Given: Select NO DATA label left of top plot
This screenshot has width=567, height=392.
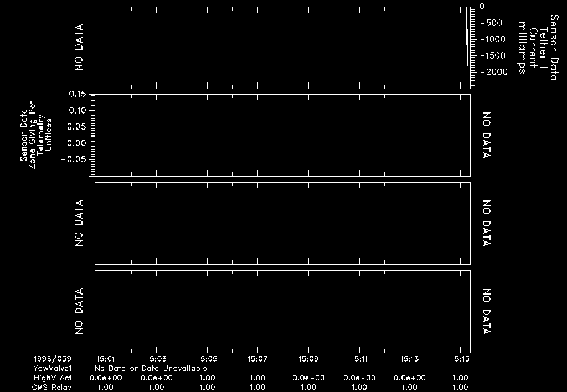Looking at the screenshot, I should [x=79, y=47].
